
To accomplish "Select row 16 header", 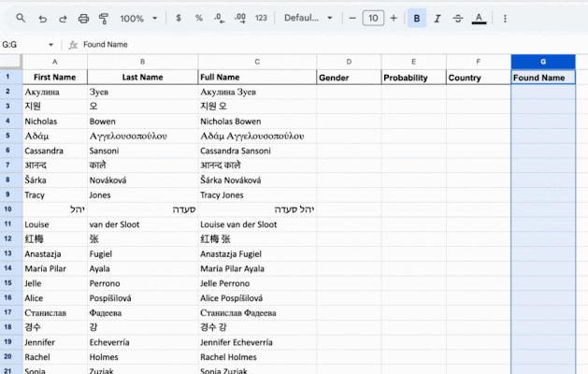I will (x=11, y=298).
